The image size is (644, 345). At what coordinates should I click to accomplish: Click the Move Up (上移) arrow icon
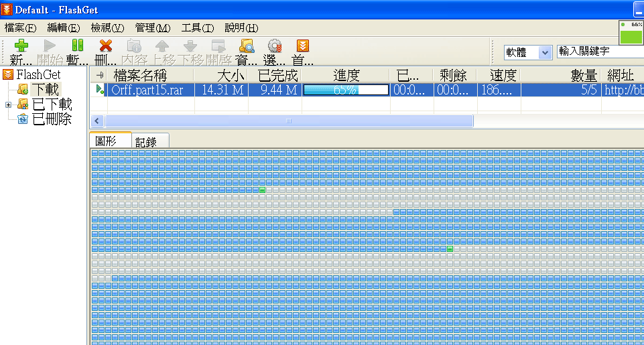(x=162, y=46)
